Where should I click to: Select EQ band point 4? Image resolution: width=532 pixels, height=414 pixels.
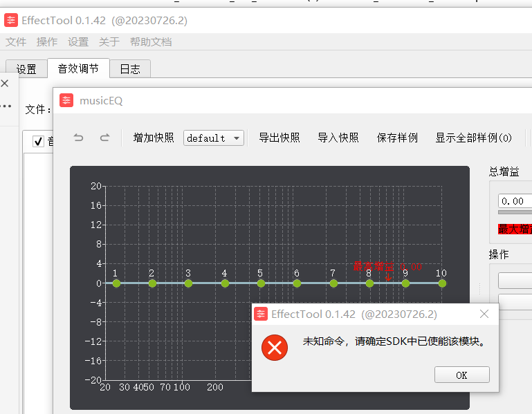tap(225, 283)
